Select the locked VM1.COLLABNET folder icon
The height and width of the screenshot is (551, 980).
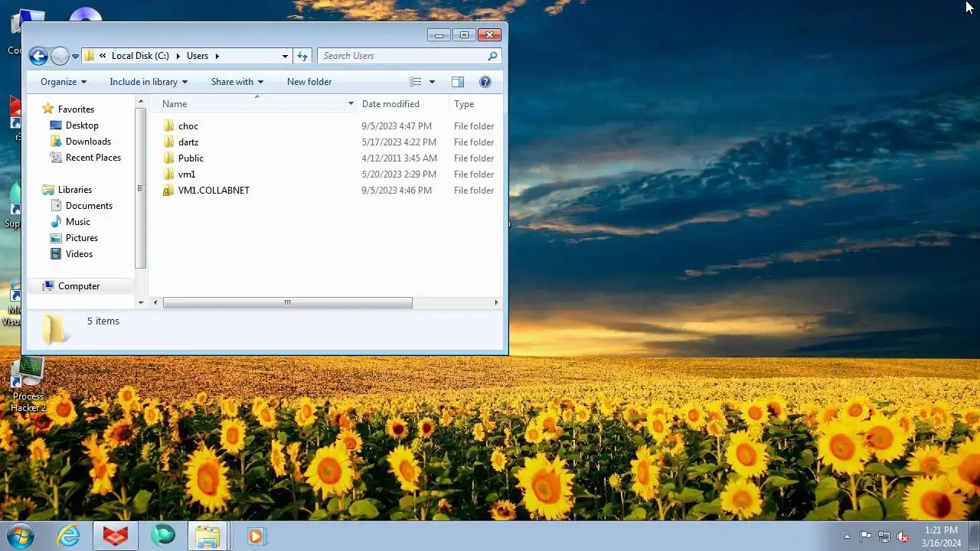(x=168, y=191)
